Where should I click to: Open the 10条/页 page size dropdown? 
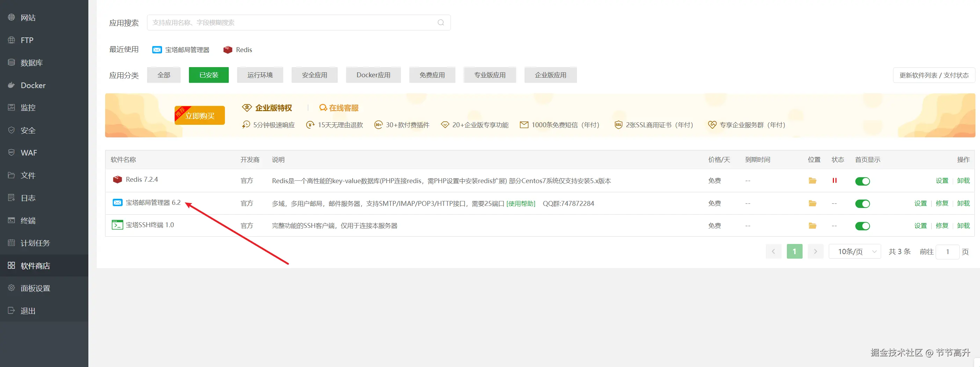(x=855, y=251)
